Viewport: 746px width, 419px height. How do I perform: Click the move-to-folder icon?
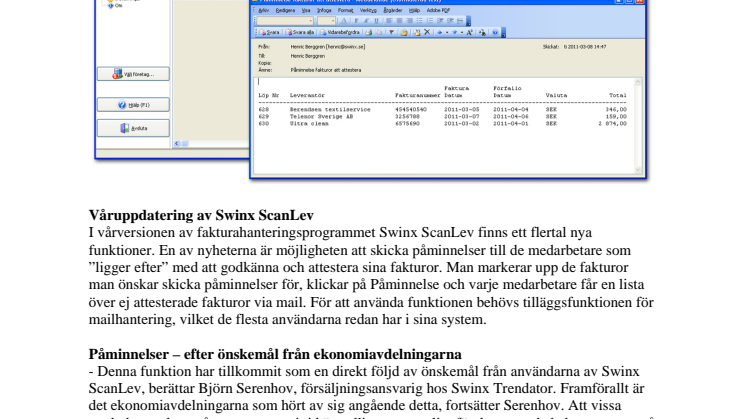[x=404, y=32]
